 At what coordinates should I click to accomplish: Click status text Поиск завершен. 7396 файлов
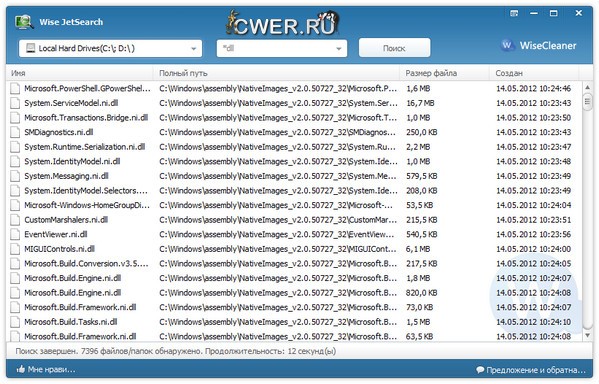point(176,351)
